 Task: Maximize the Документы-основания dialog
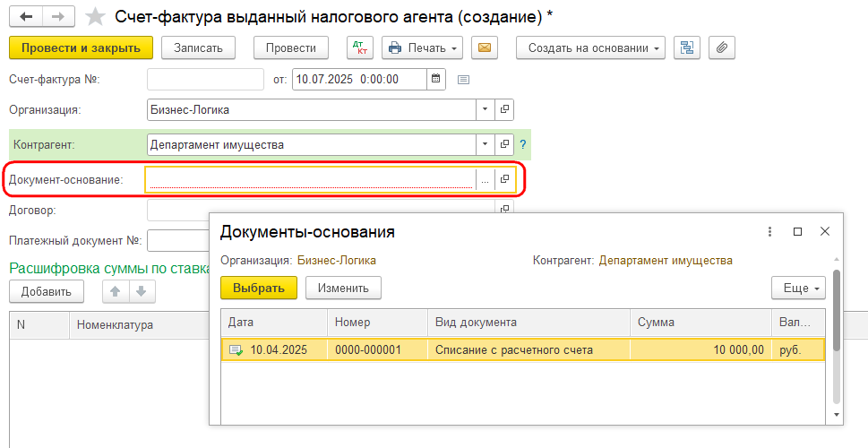tap(798, 231)
